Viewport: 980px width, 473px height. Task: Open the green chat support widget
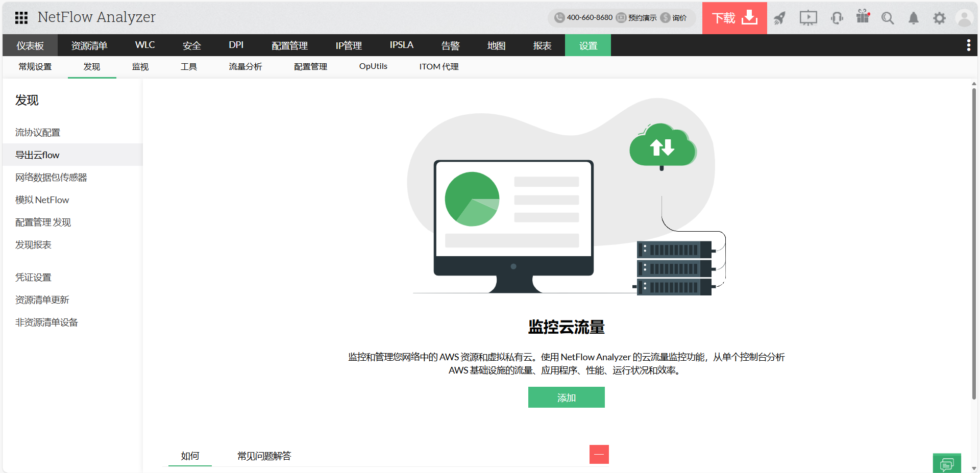click(x=947, y=463)
